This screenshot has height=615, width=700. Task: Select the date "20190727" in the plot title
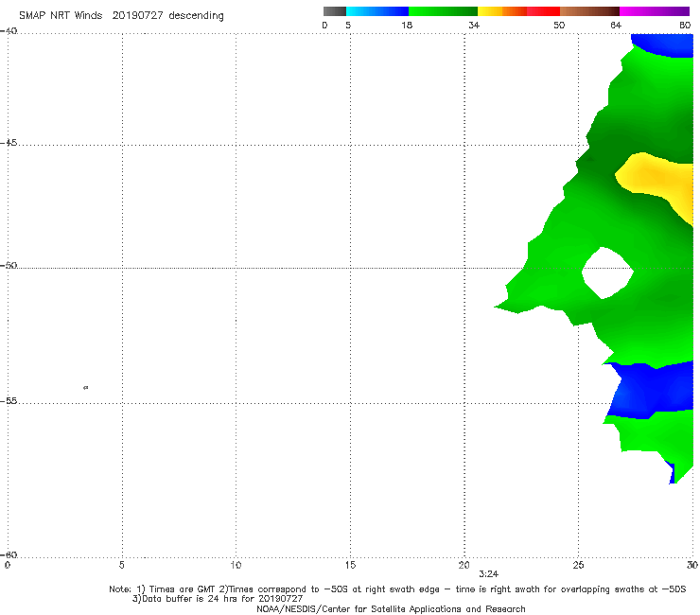point(137,15)
